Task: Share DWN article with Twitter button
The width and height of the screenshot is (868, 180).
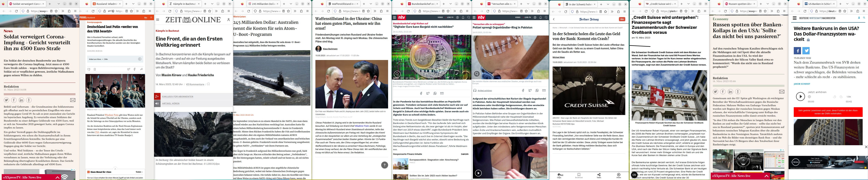Action: pyautogui.click(x=806, y=51)
